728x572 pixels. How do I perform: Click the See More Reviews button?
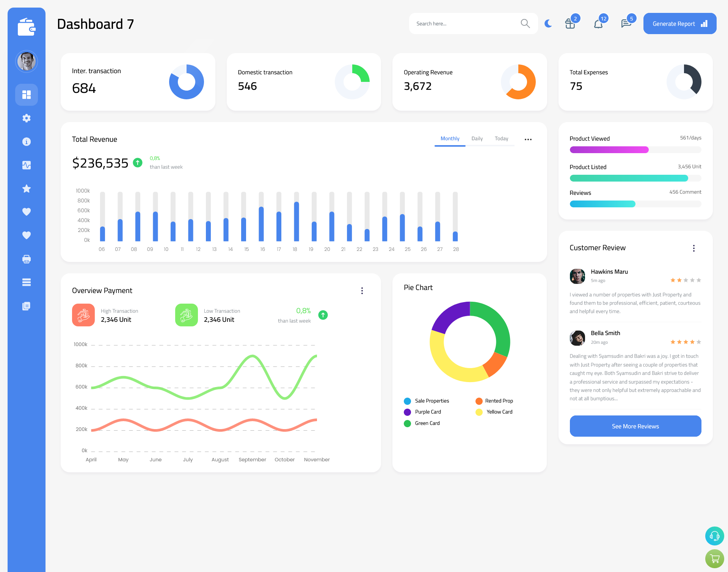point(635,426)
